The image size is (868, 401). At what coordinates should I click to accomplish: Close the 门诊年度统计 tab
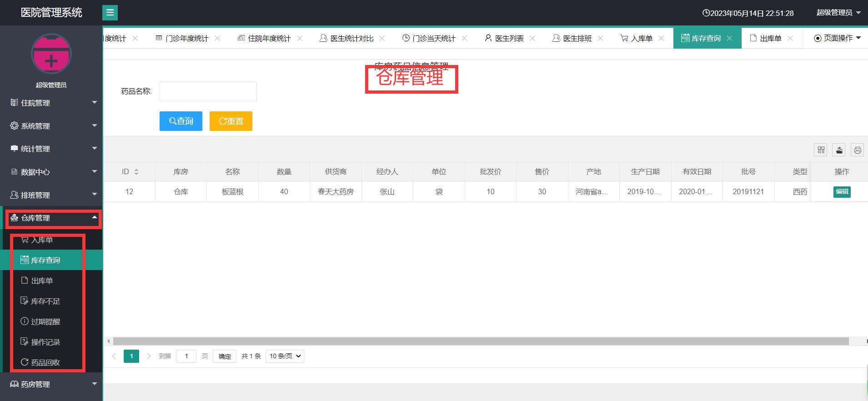(217, 38)
